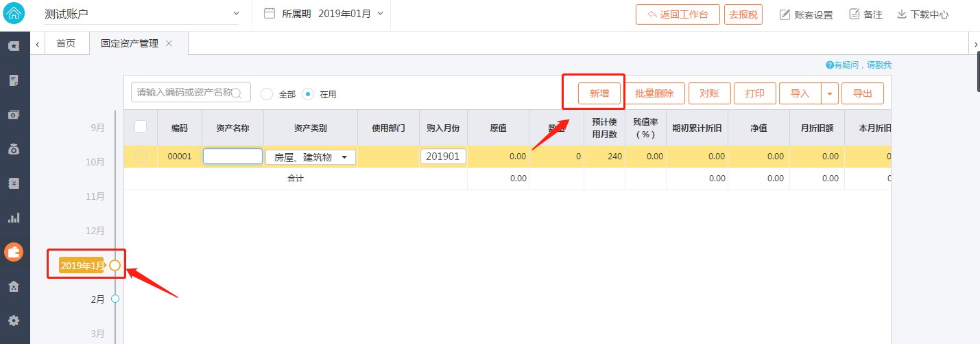This screenshot has height=344, width=980.
Task: Select 3月 on the timeline
Action: pos(98,334)
